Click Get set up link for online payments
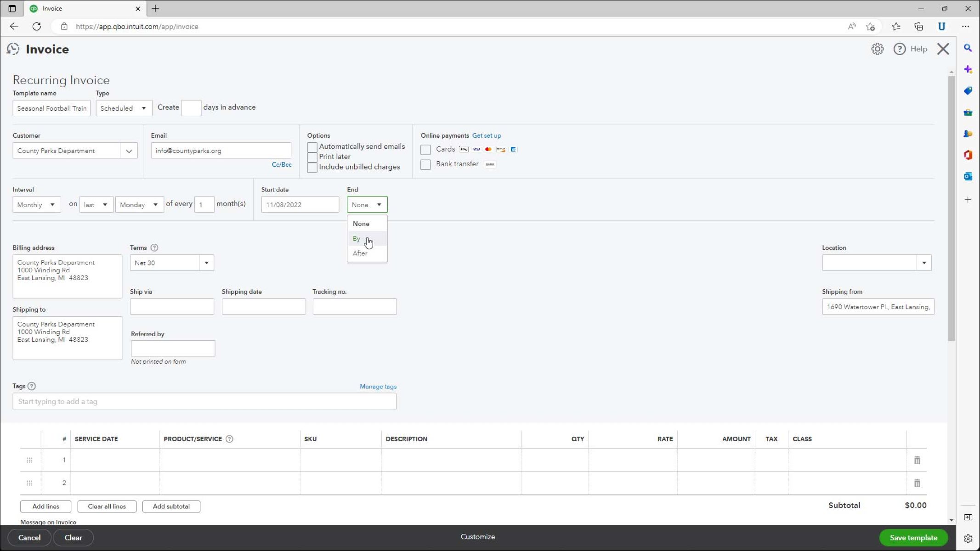This screenshot has height=551, width=980. [x=486, y=135]
